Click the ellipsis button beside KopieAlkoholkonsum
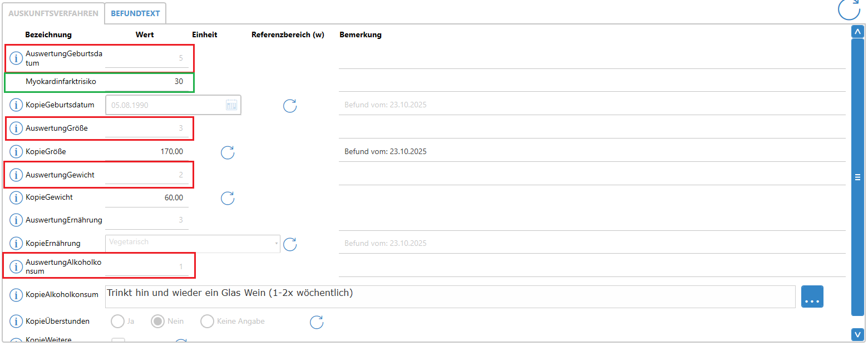Screen dimensions: 868x346 812,296
